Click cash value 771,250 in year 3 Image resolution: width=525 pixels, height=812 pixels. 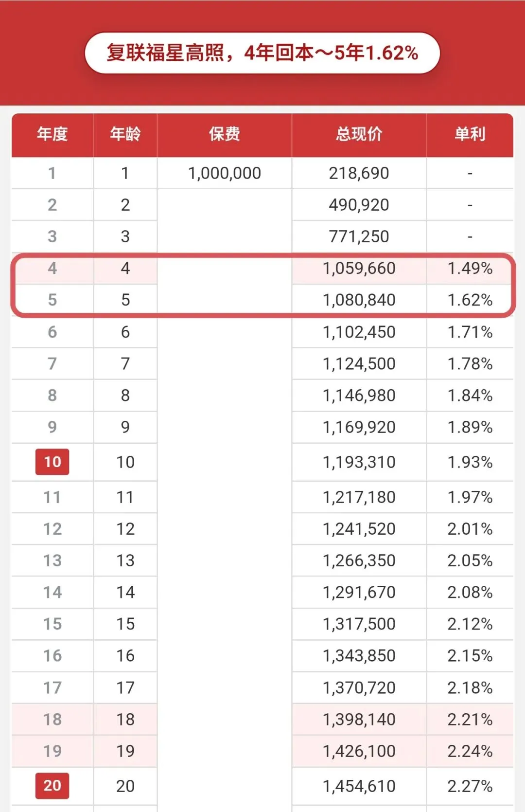click(359, 236)
